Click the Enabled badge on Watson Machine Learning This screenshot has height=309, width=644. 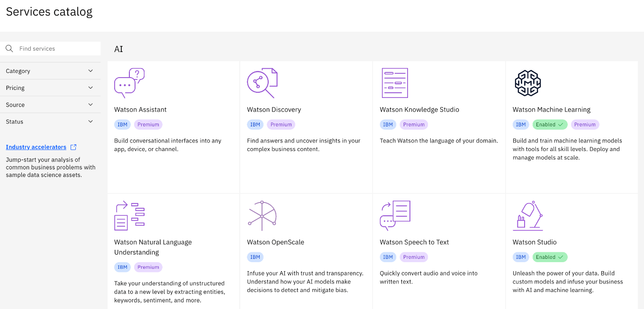tap(550, 124)
